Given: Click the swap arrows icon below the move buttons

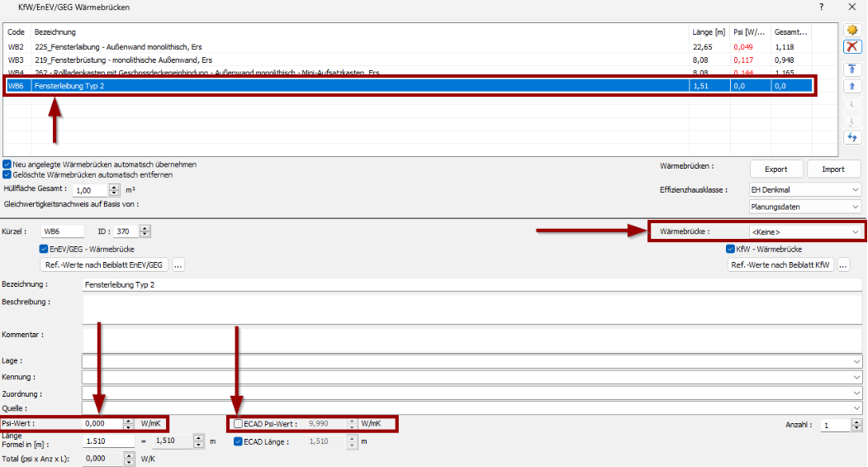Looking at the screenshot, I should 853,137.
